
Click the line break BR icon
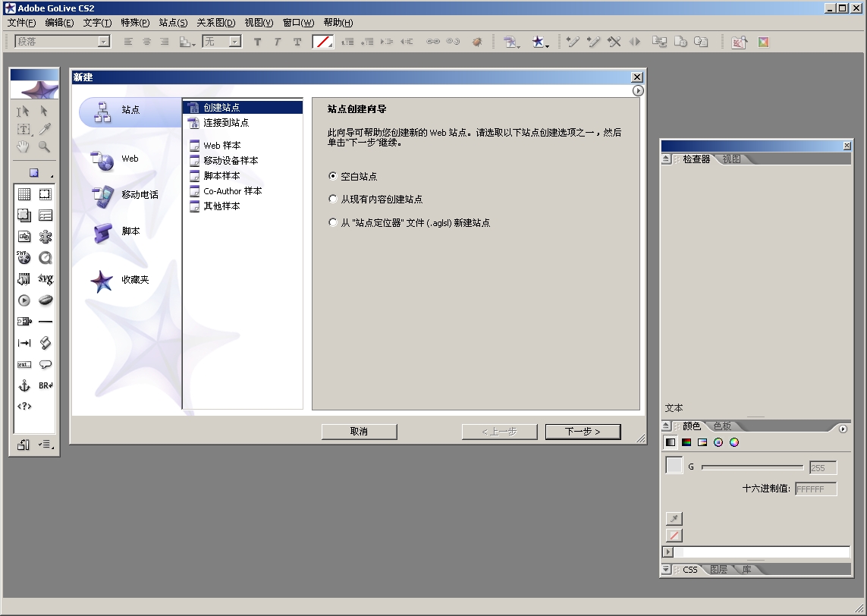[46, 385]
